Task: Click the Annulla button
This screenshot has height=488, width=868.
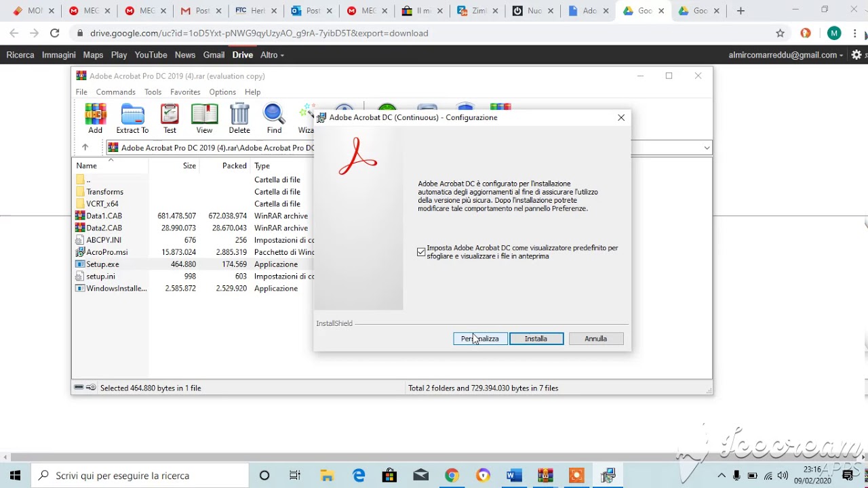Action: tap(596, 338)
